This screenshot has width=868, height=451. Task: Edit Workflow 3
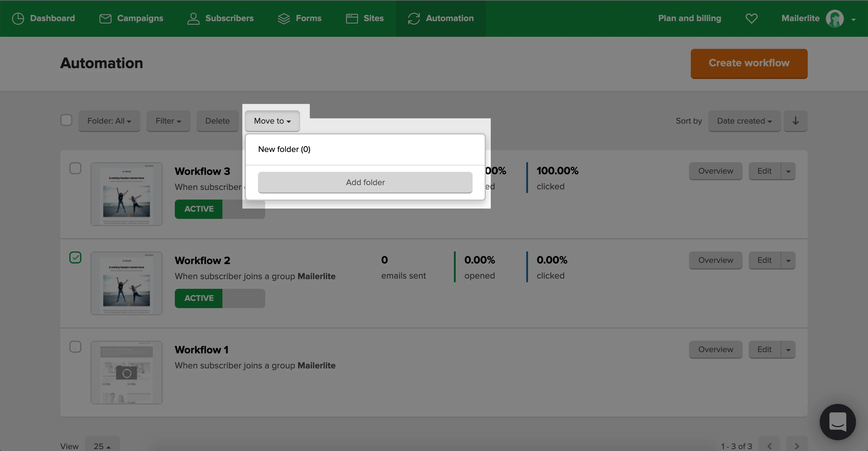764,171
